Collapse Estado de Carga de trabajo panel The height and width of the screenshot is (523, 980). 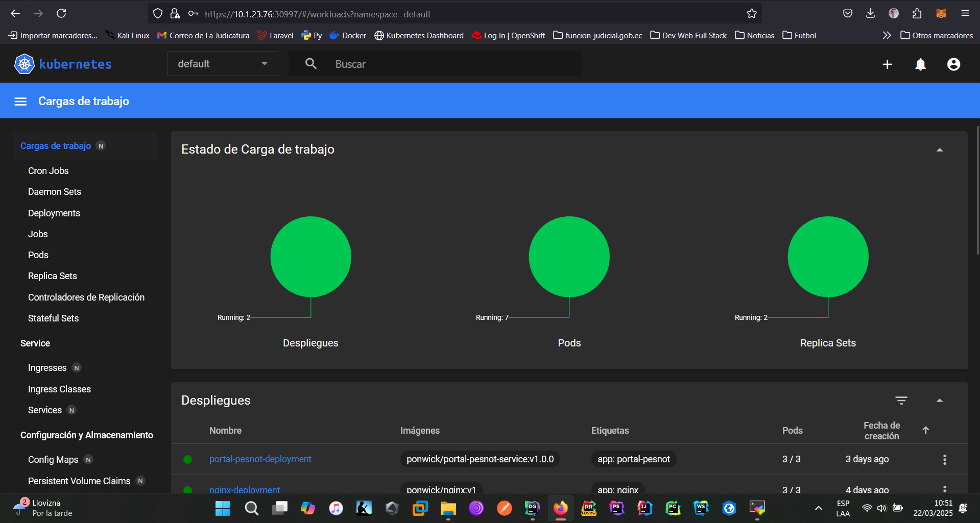(939, 150)
